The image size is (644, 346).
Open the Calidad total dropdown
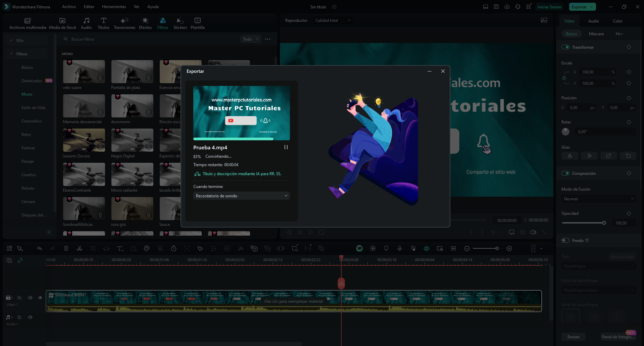(x=333, y=20)
